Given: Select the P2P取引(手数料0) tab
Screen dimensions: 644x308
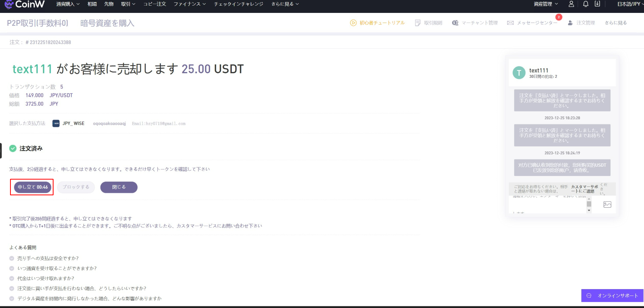Looking at the screenshot, I should point(37,23).
